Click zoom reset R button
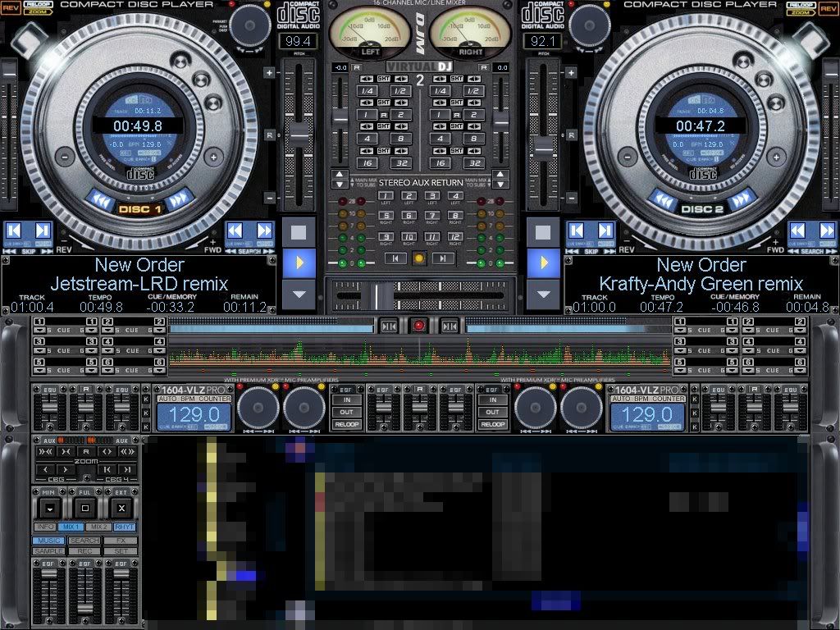 [86, 452]
